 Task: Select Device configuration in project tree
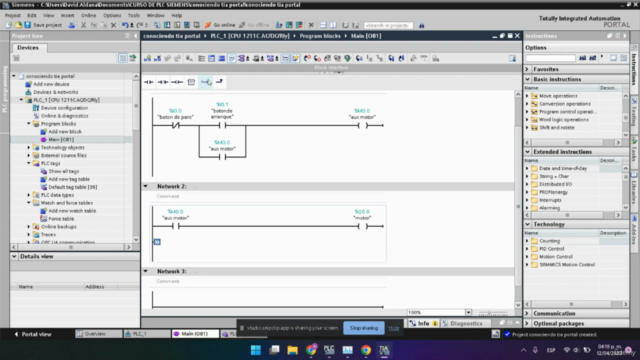pyautogui.click(x=64, y=108)
